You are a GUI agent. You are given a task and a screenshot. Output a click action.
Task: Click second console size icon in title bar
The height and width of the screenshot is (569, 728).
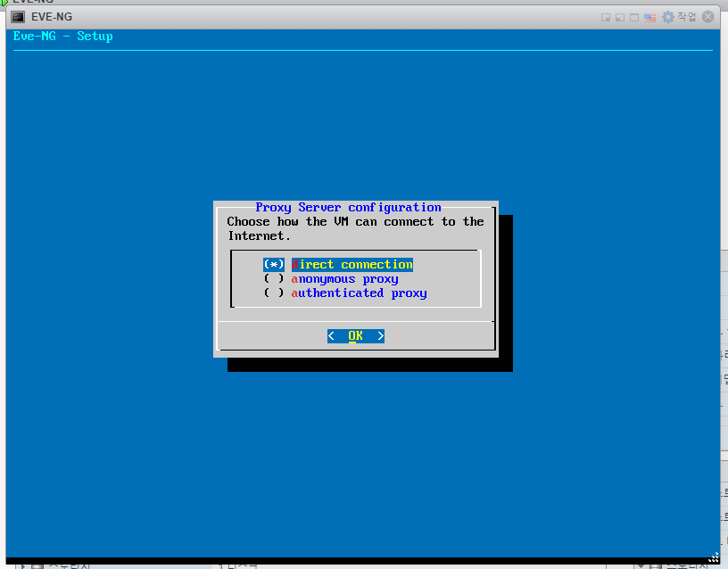click(x=620, y=18)
